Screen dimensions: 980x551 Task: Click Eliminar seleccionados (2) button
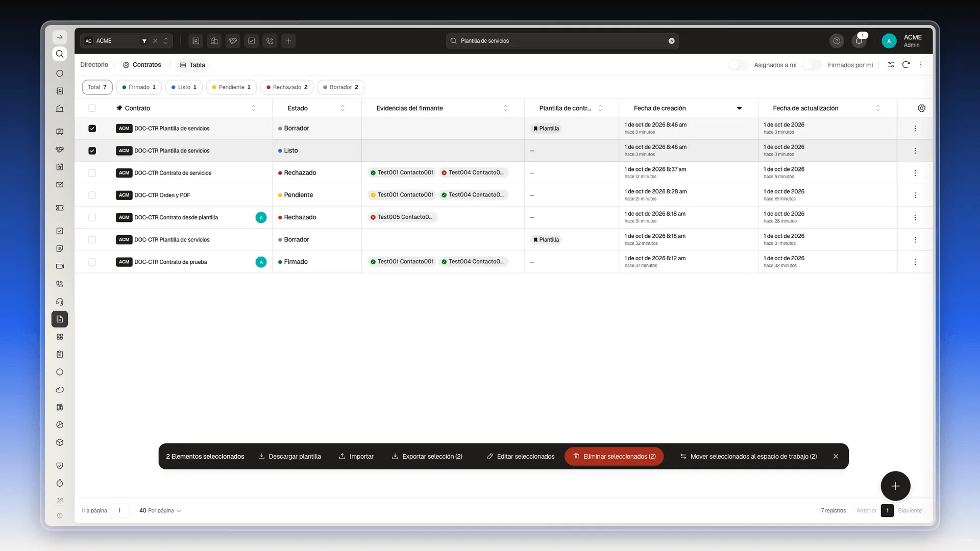614,457
